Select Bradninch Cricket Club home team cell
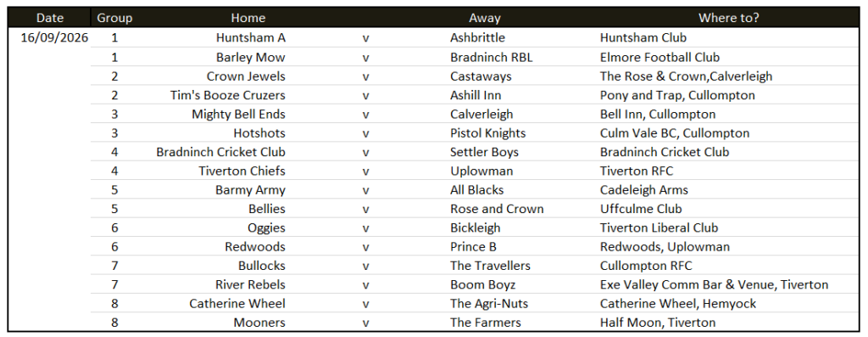Screen dimensions: 868x337 pos(221,152)
